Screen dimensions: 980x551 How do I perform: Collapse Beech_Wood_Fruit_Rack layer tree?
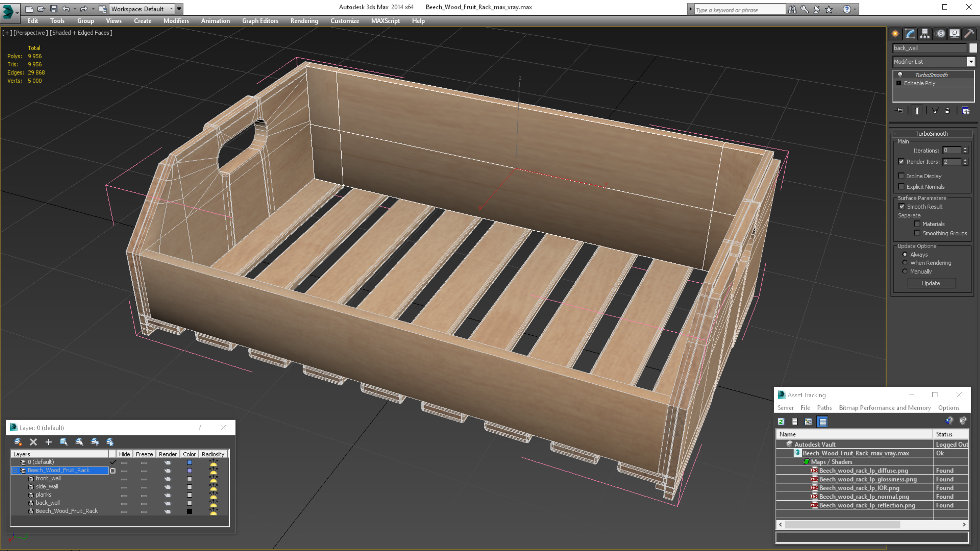click(x=14, y=470)
